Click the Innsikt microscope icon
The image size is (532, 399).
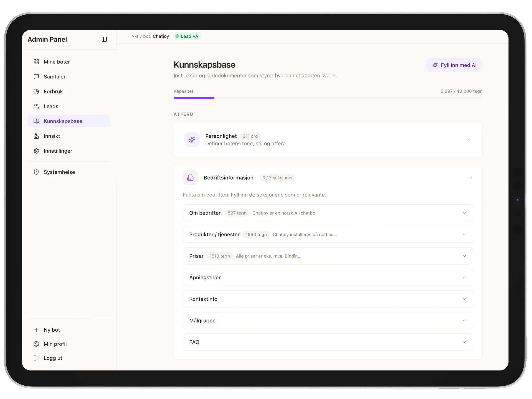pyautogui.click(x=36, y=136)
